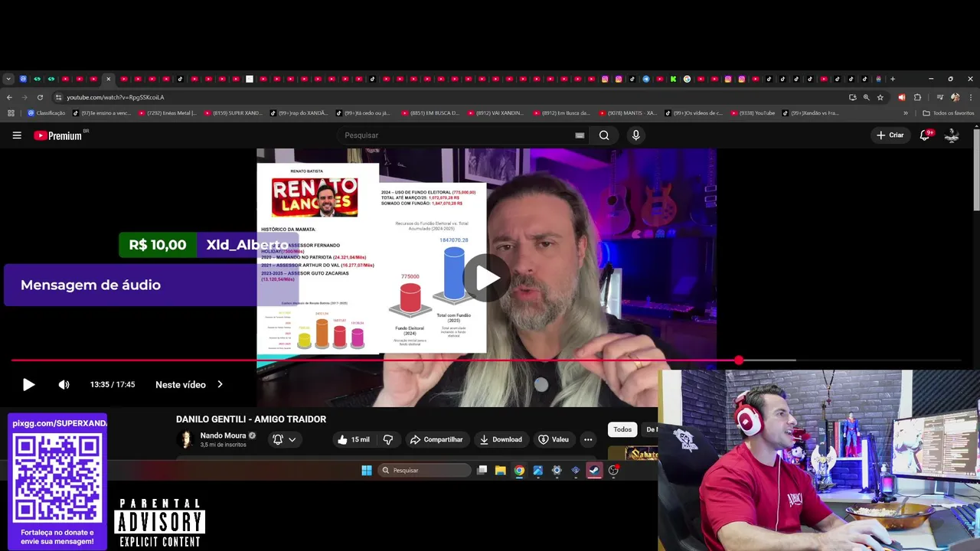Open Chrome from the taskbar
The height and width of the screenshot is (551, 980).
[x=519, y=471]
